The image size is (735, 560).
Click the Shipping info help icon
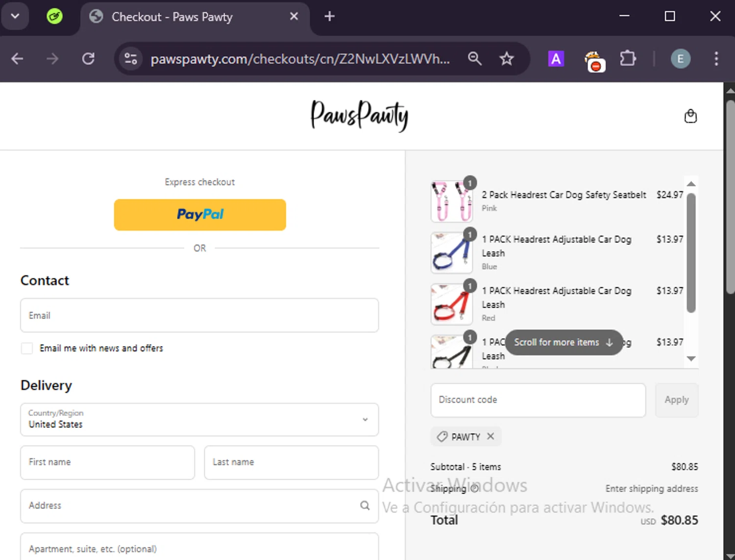[x=474, y=488]
